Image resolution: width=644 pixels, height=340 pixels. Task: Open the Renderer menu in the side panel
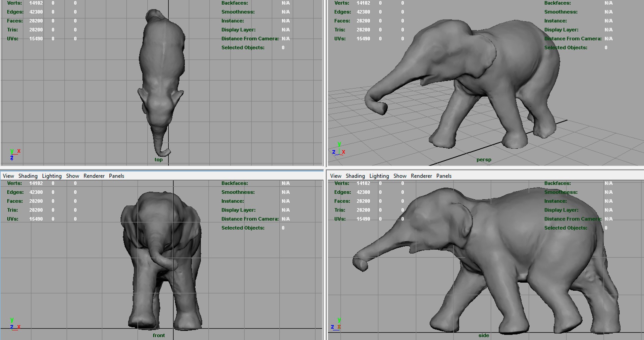[421, 176]
